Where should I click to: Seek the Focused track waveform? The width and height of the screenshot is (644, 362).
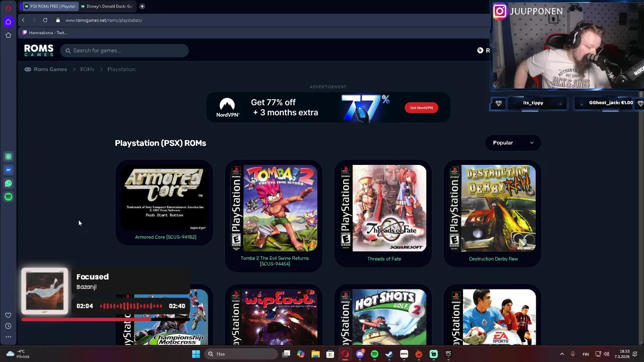coord(131,306)
